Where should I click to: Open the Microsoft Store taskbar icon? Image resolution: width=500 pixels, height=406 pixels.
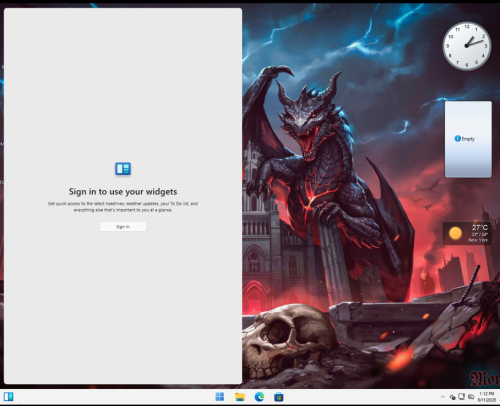[x=279, y=397]
